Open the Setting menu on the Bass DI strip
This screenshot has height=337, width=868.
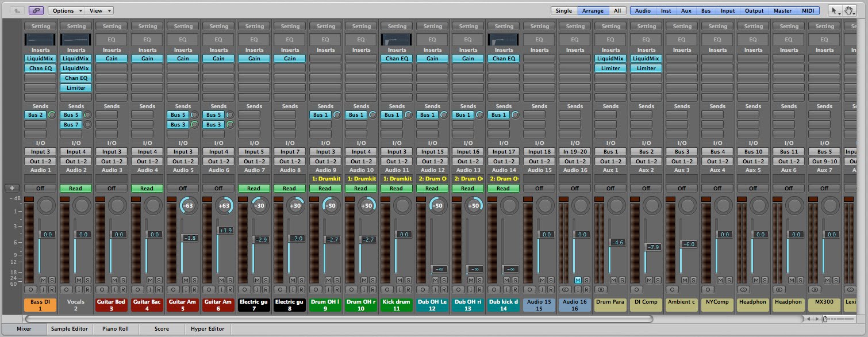40,26
